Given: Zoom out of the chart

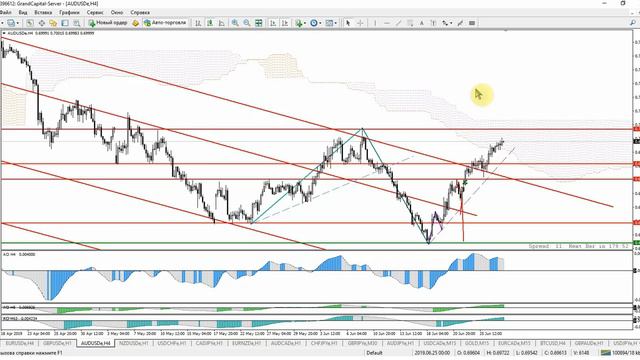Looking at the screenshot, I should point(247,23).
